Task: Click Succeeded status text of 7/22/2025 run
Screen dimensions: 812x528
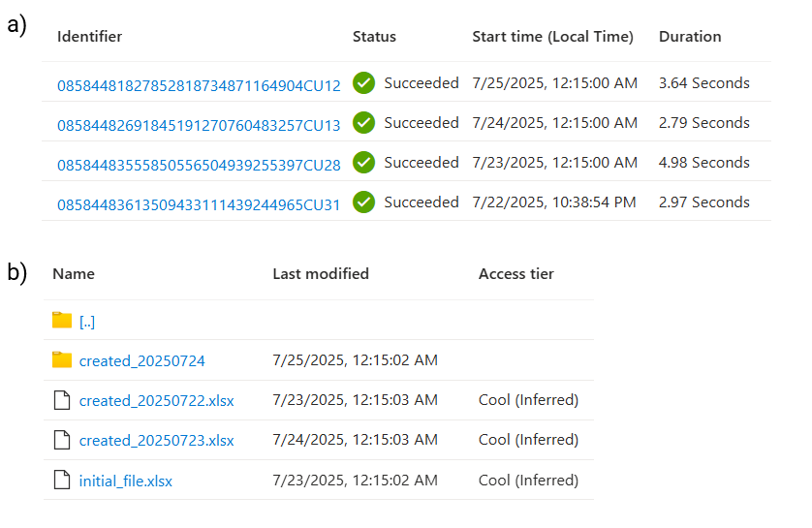Action: pyautogui.click(x=422, y=202)
